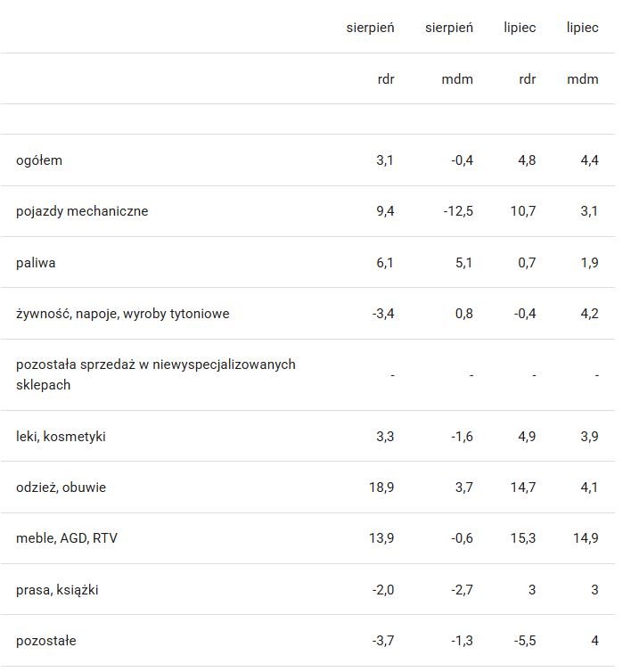Select the 'leki, kosmetyki' row label

[x=61, y=437]
